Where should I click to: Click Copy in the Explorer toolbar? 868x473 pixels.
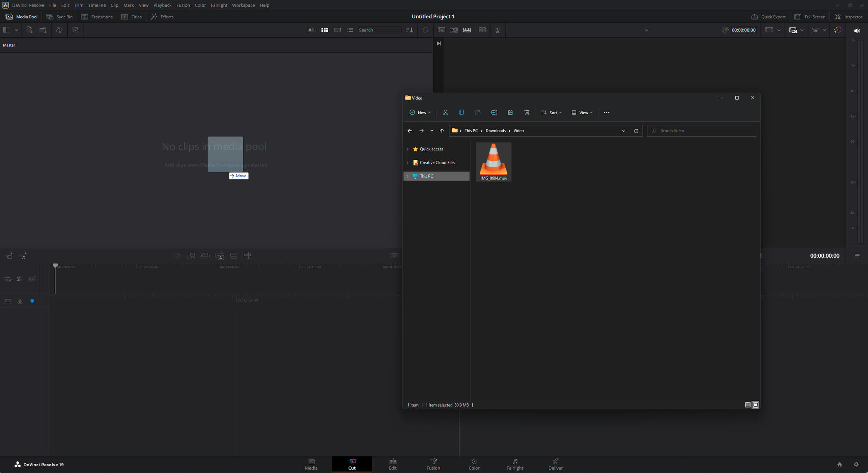[461, 113]
